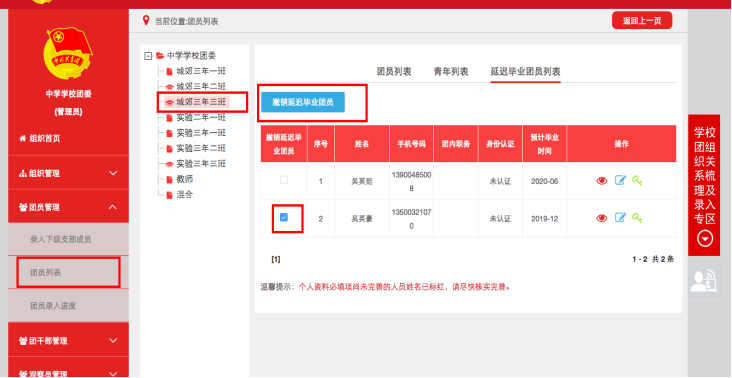
Task: Switch to the 团员列表 tab
Action: (394, 72)
